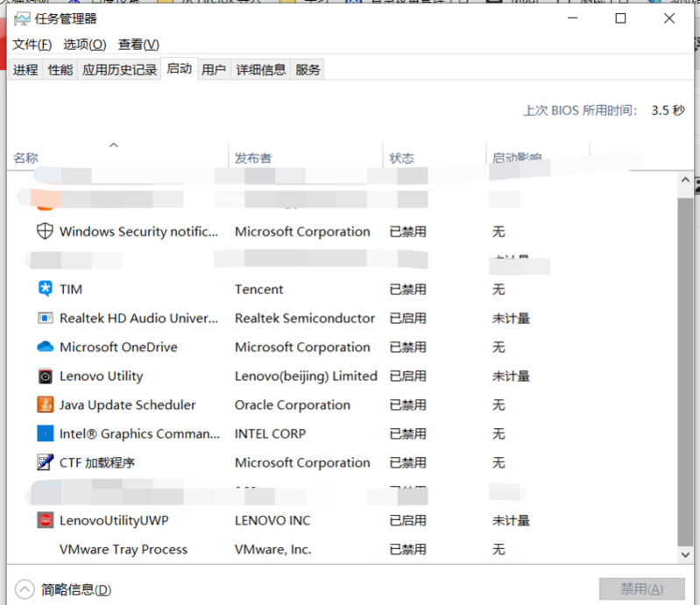700x605 pixels.
Task: Switch to the 详细信息 tab
Action: pos(261,70)
